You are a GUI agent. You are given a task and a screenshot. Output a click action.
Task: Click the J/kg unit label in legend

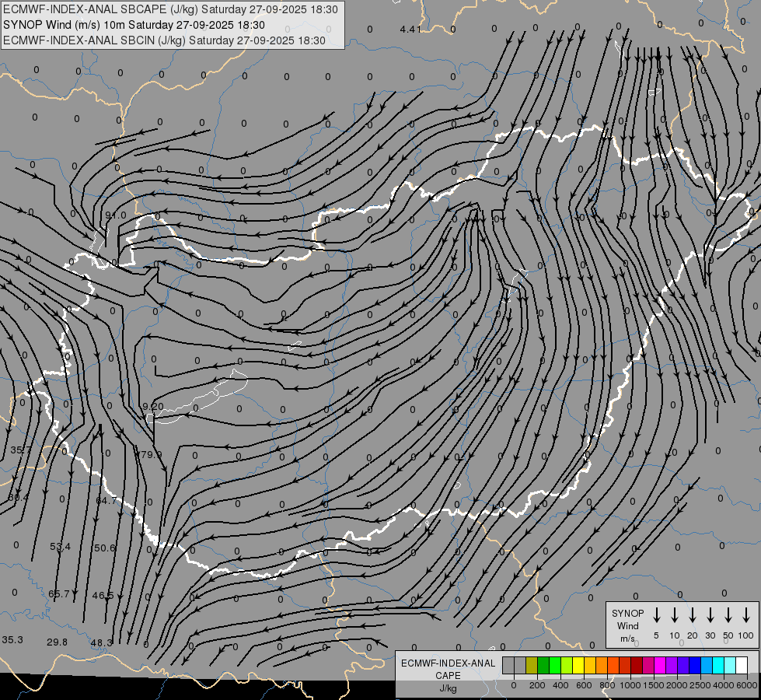pos(448,688)
